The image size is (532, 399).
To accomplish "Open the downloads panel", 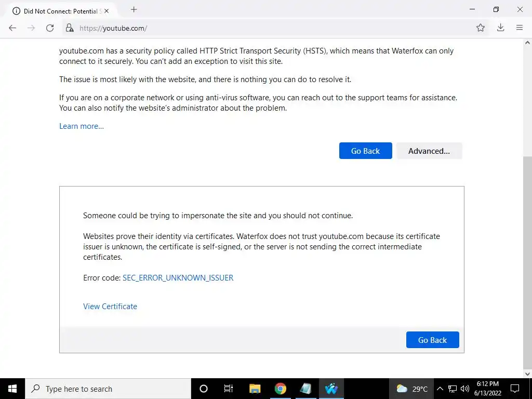I will [500, 28].
